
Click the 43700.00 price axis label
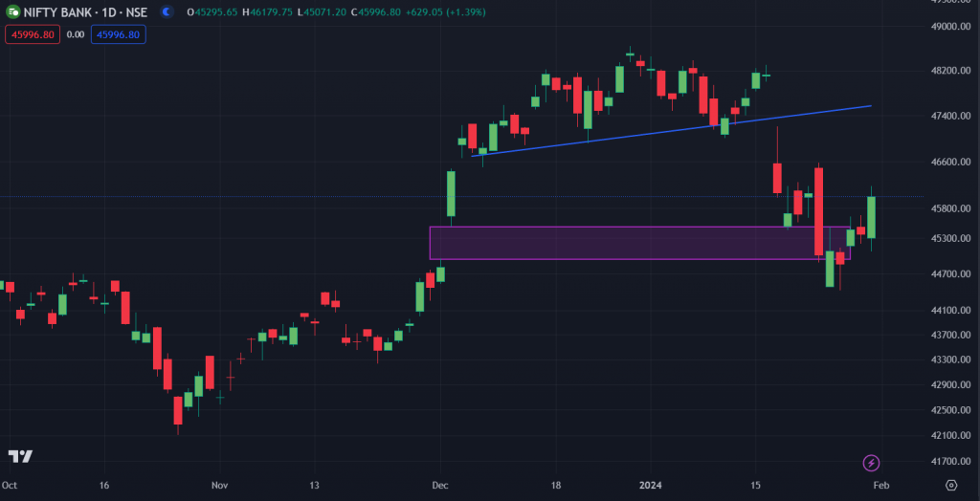pos(950,335)
